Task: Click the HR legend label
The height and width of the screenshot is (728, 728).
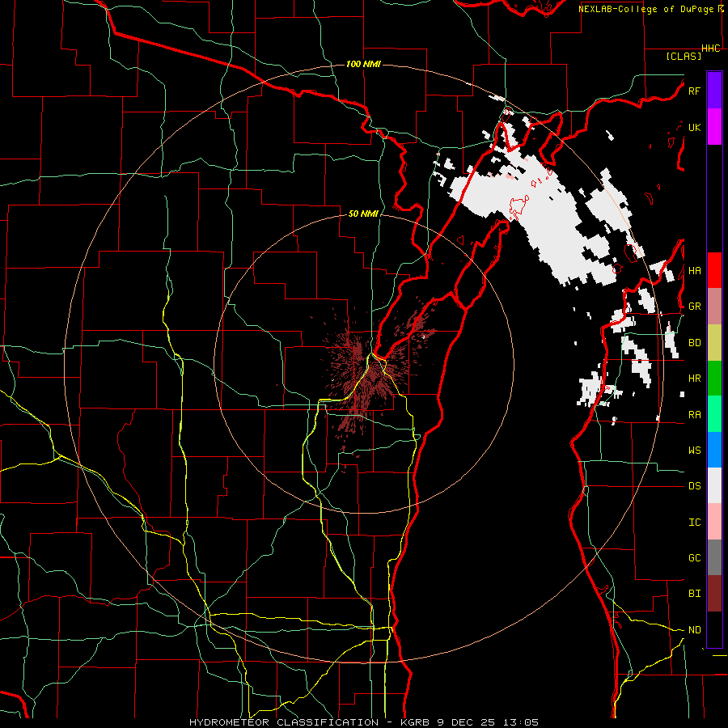Action: [694, 379]
